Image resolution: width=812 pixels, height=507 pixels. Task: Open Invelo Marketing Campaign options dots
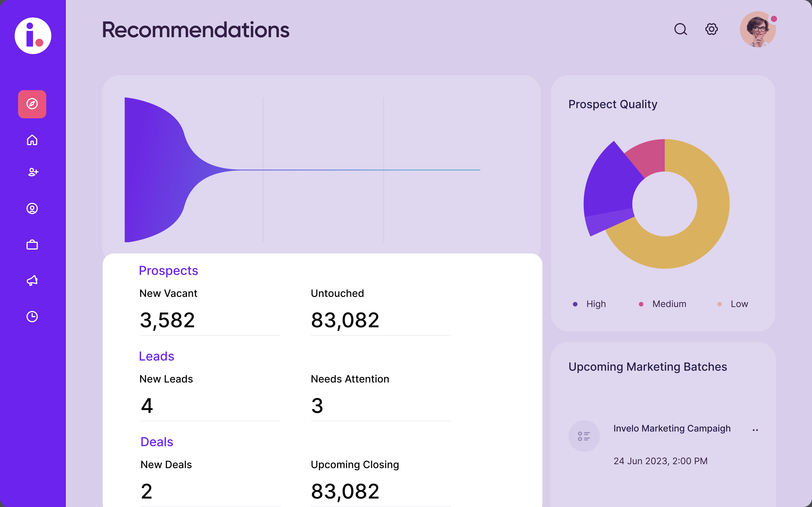(x=755, y=430)
